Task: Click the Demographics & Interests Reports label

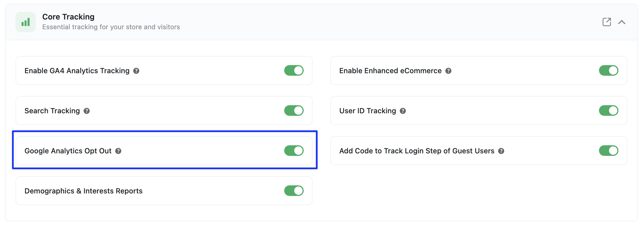Action: (x=83, y=191)
